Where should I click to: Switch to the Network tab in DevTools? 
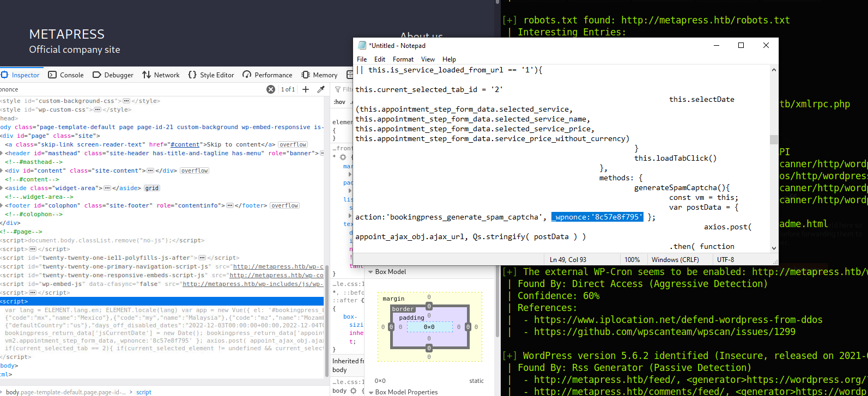(161, 75)
